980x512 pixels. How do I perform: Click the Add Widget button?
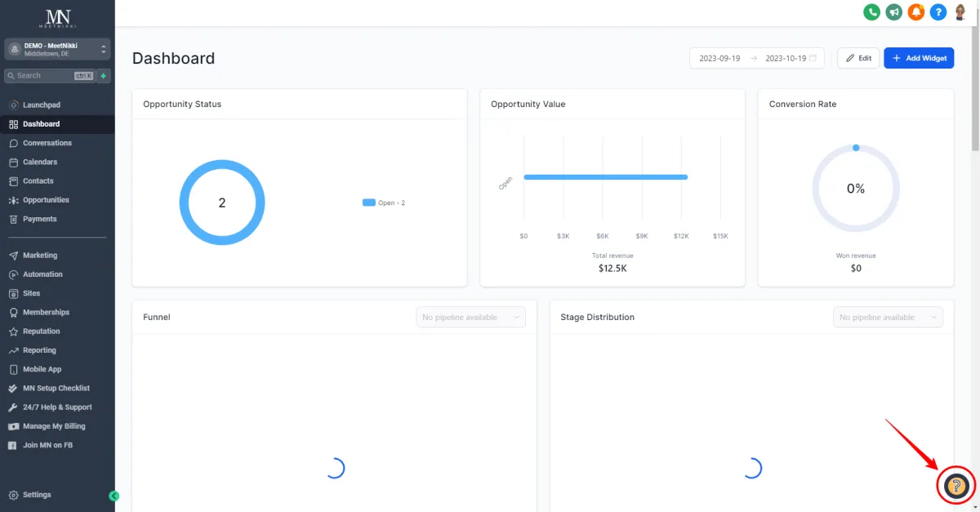click(919, 58)
